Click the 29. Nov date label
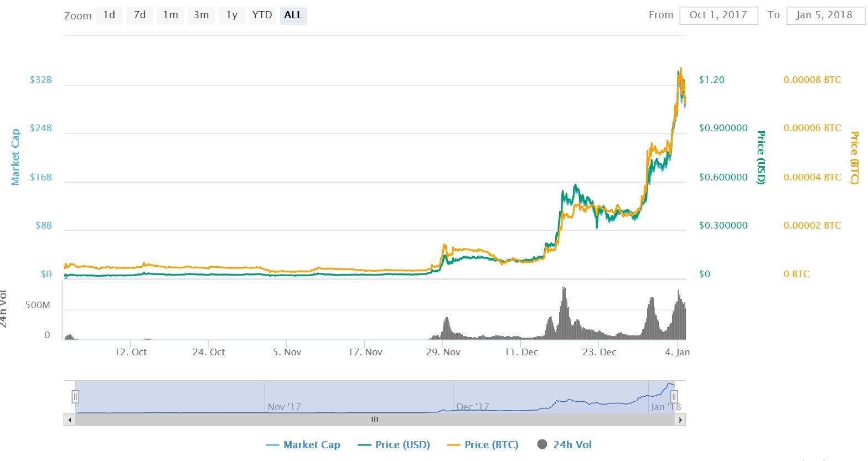This screenshot has height=461, width=868. tap(443, 352)
